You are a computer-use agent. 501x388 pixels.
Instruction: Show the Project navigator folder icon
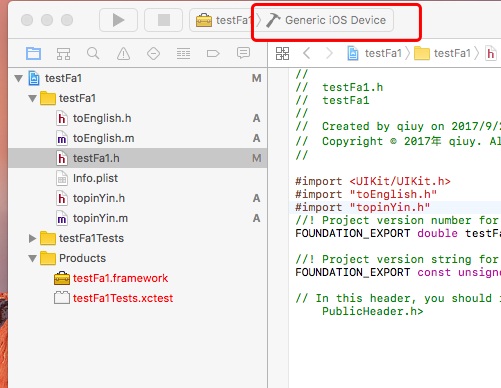(x=33, y=53)
